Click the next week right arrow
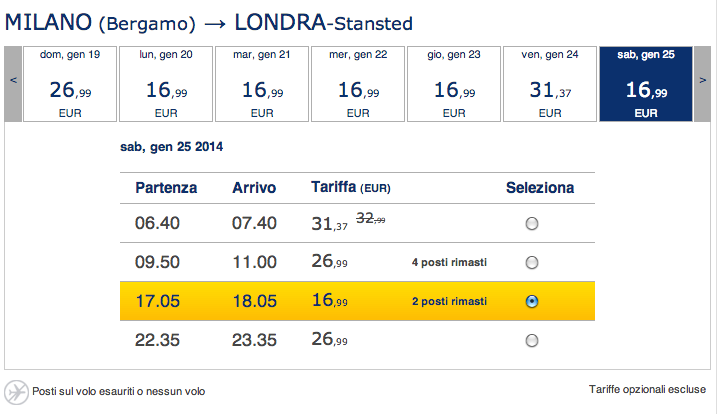The image size is (717, 414). click(x=704, y=85)
